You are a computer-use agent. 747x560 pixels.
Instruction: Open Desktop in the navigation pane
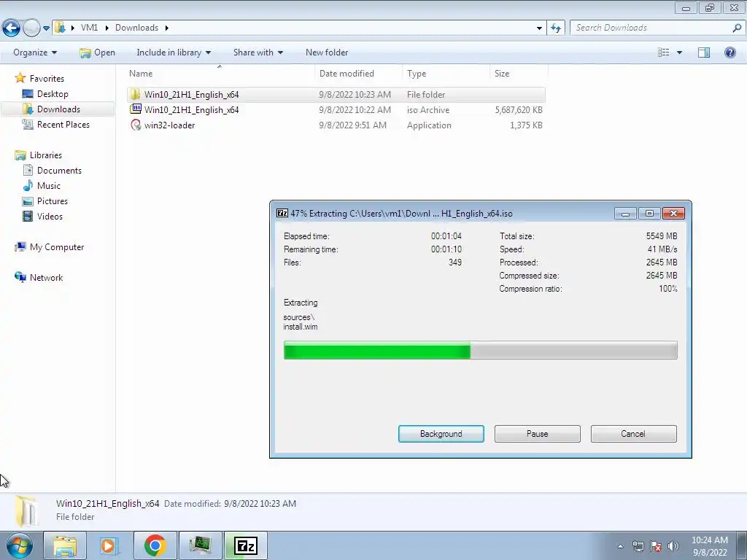53,94
